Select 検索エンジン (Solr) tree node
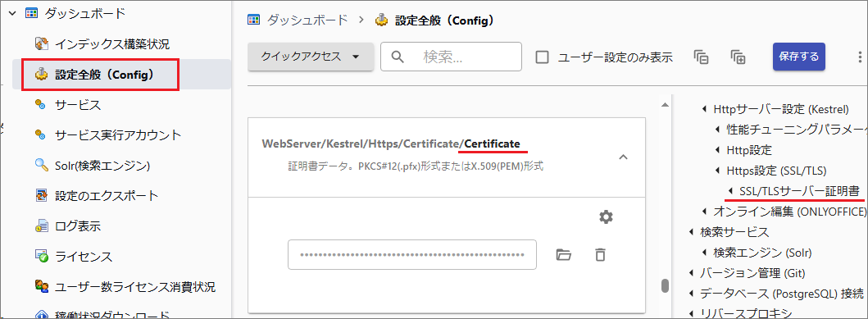 (762, 253)
